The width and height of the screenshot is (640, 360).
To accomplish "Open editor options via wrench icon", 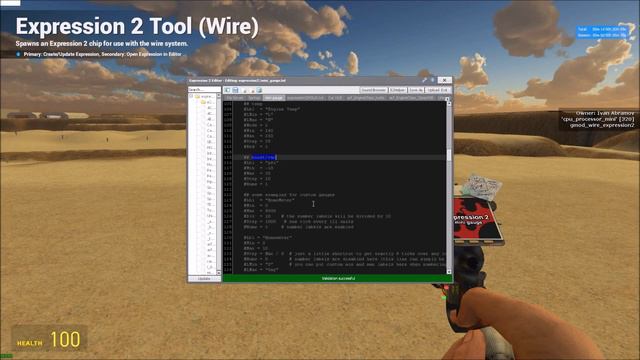I will pyautogui.click(x=424, y=80).
